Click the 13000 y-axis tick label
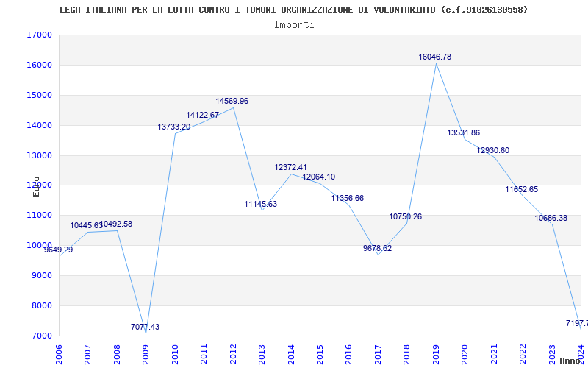 (39, 155)
